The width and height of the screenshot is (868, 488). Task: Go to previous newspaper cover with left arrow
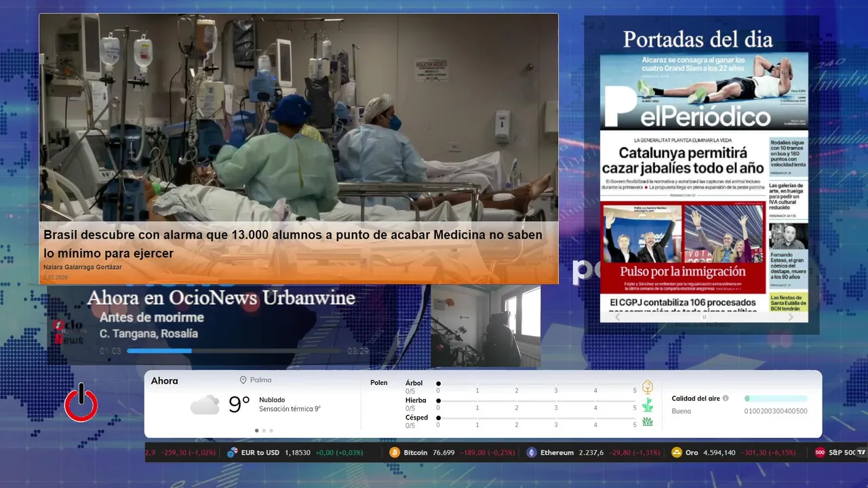pyautogui.click(x=617, y=317)
